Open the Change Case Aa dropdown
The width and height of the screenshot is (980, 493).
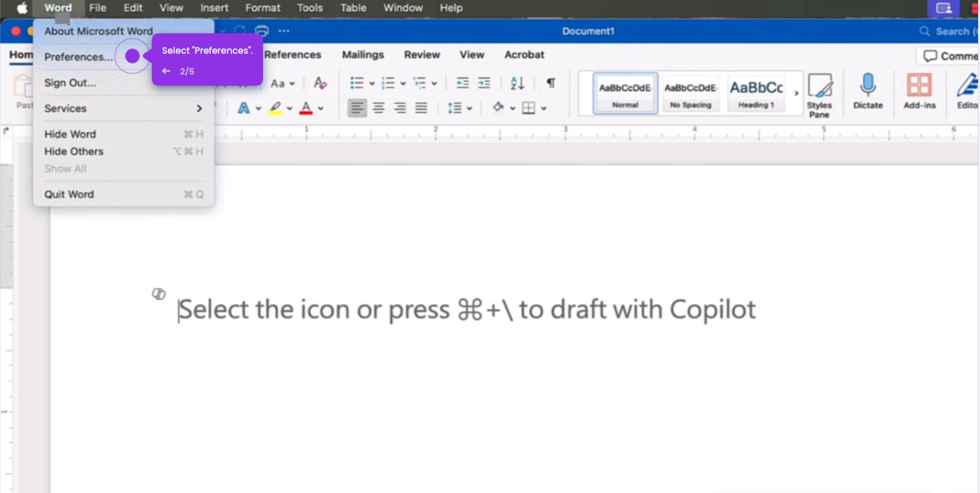pos(282,83)
